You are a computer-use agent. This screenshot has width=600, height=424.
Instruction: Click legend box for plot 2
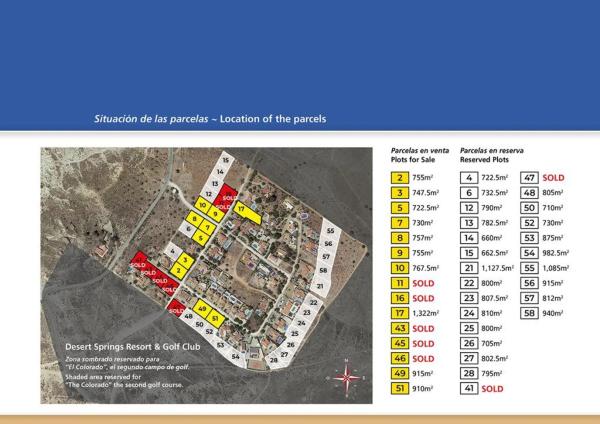[399, 177]
